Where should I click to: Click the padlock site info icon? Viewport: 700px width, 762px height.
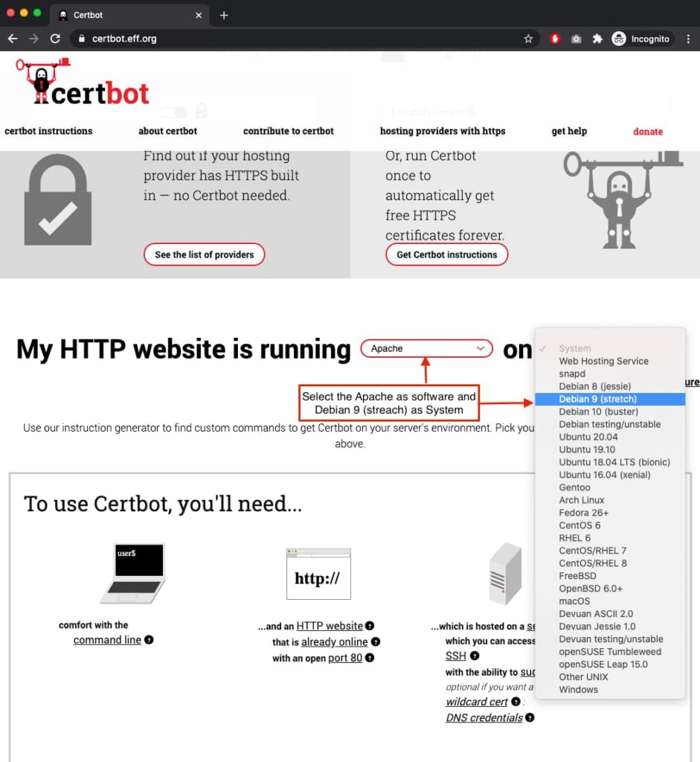click(x=82, y=39)
